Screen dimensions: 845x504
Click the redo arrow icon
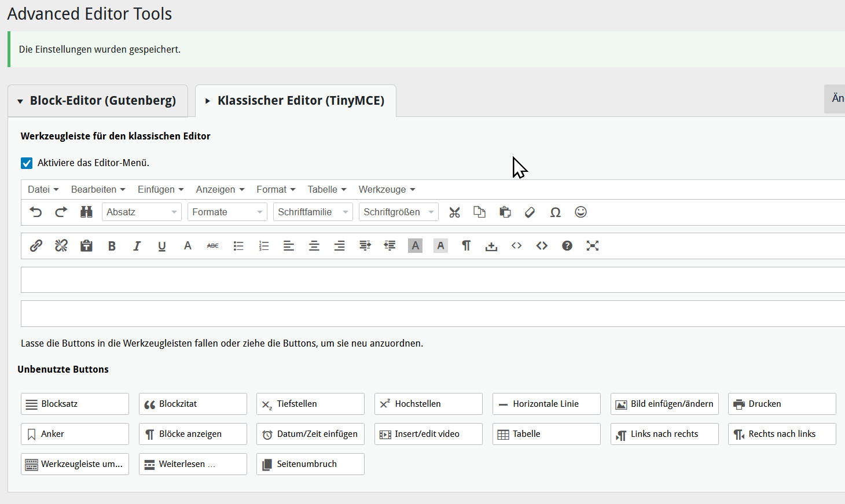[61, 212]
